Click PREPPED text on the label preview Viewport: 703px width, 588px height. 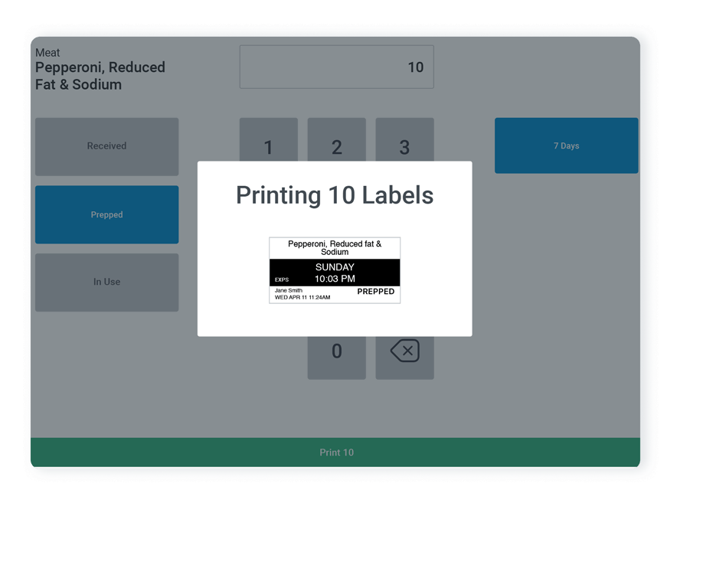pyautogui.click(x=375, y=292)
